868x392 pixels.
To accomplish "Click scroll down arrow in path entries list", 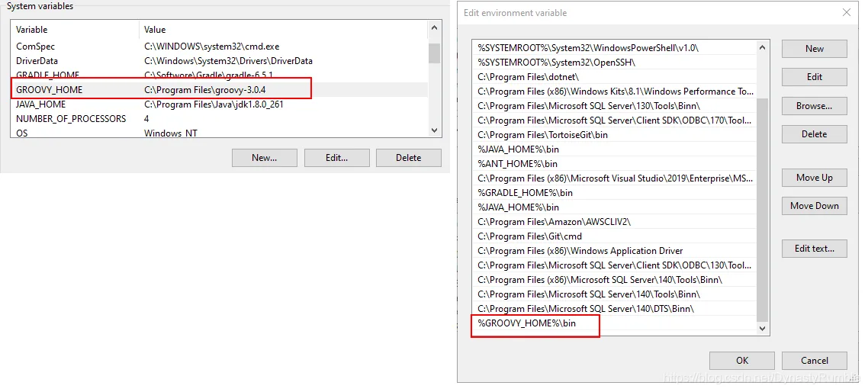I will tap(762, 329).
